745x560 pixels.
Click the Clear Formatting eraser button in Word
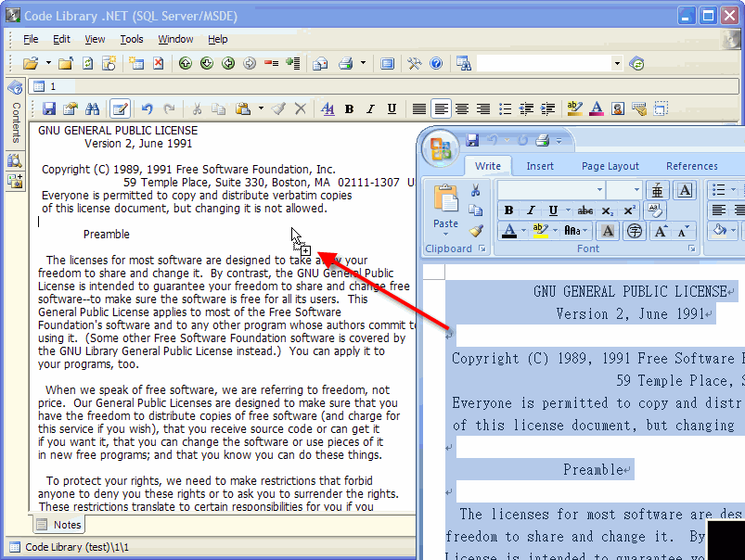[656, 210]
